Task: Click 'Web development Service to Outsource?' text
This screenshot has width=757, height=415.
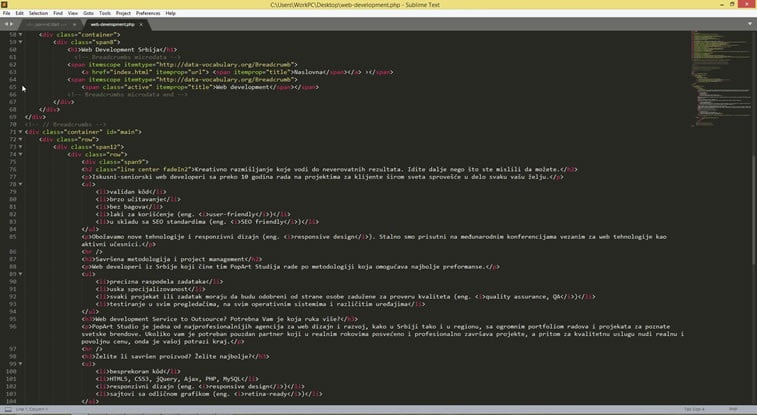Action: point(162,319)
